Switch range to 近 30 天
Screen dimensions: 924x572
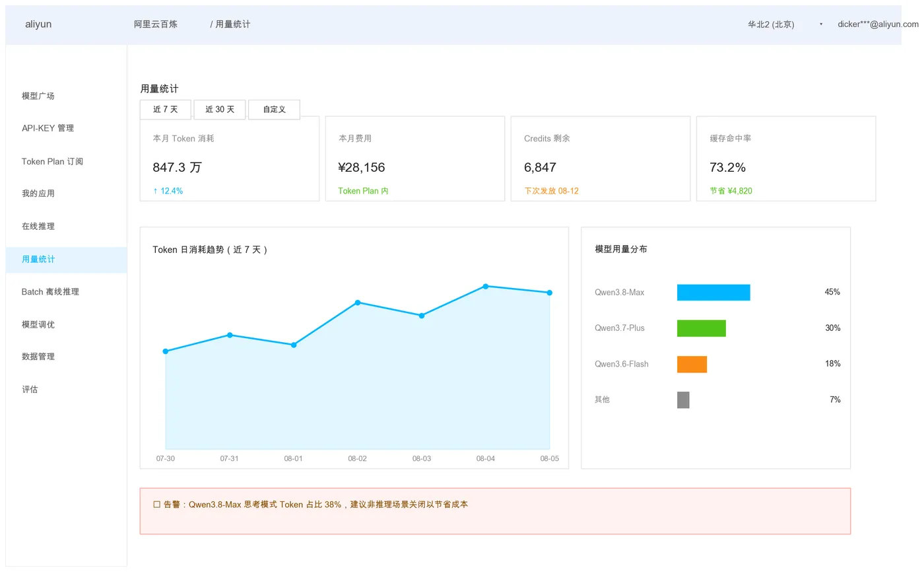coord(220,110)
